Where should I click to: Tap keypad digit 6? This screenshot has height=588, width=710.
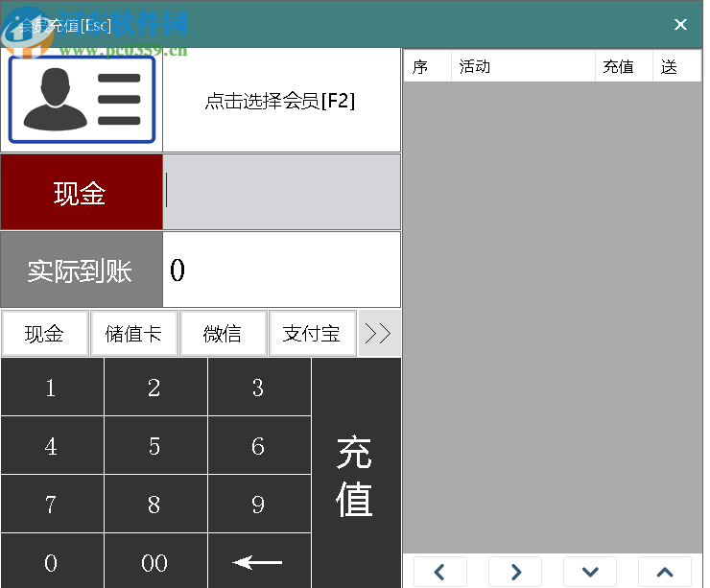point(259,445)
